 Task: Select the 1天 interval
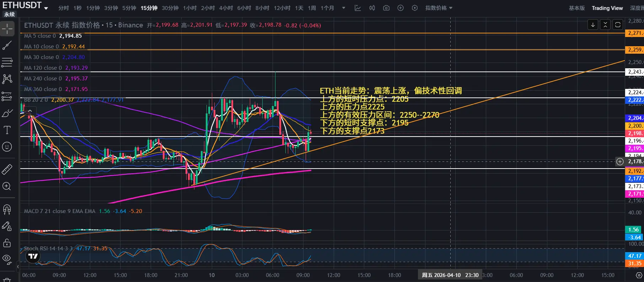pyautogui.click(x=299, y=8)
